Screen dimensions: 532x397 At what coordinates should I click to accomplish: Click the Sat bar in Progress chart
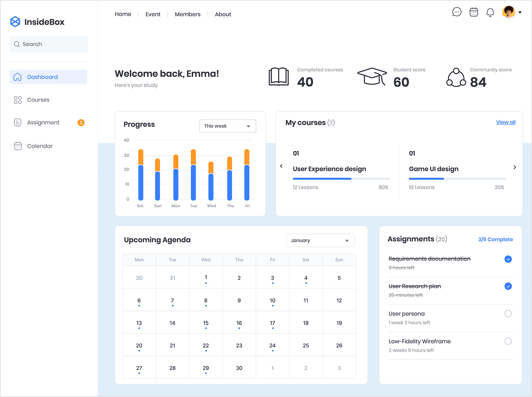tap(141, 175)
